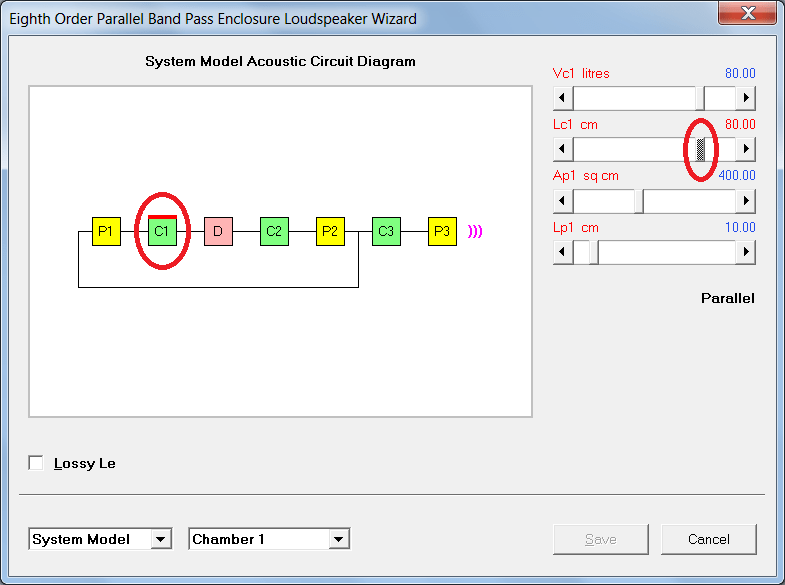Click the Ap1 sq cm slider thumb

point(639,201)
